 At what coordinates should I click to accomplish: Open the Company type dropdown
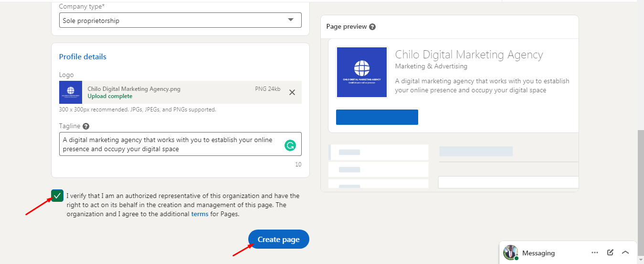[x=180, y=20]
